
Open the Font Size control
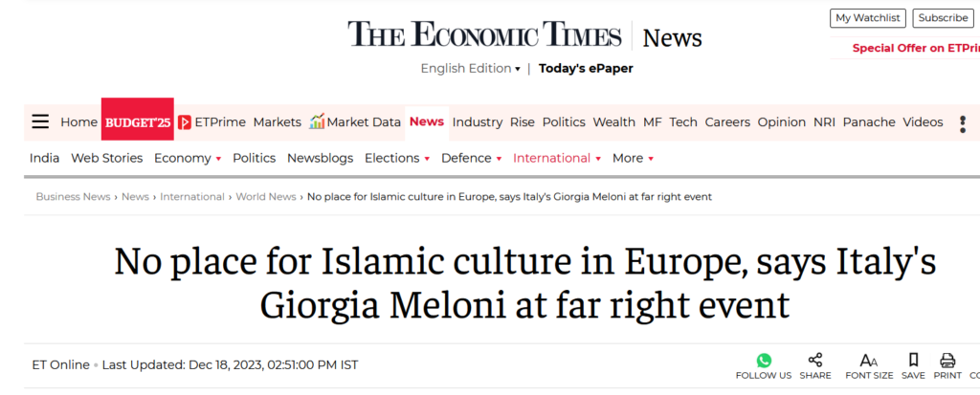pos(869,361)
